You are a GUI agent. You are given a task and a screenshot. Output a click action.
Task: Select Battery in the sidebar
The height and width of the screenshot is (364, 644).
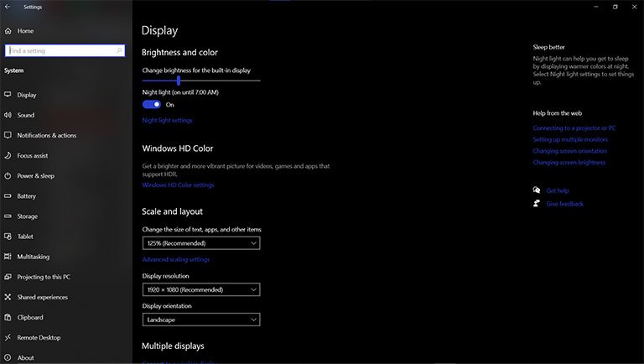tap(26, 196)
